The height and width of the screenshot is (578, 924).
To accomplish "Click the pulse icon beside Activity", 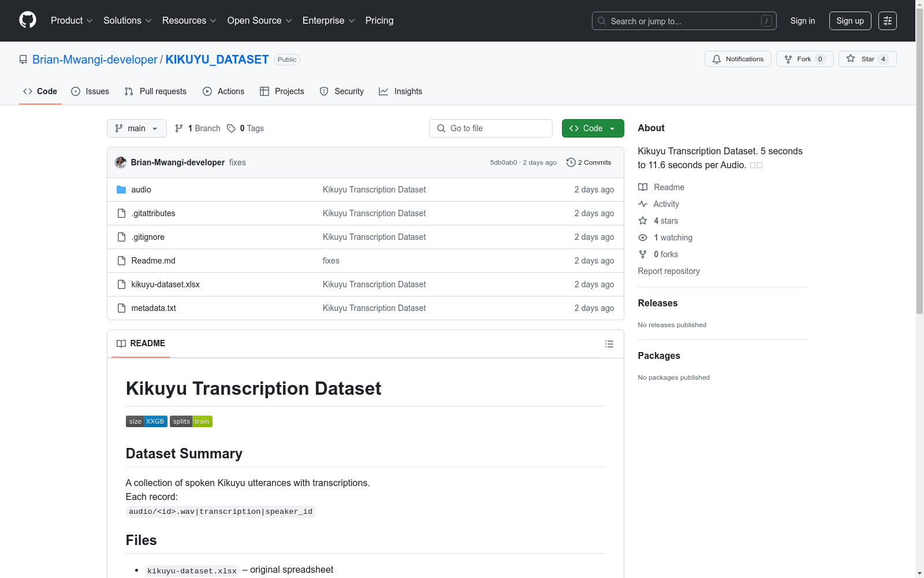I will tap(643, 204).
